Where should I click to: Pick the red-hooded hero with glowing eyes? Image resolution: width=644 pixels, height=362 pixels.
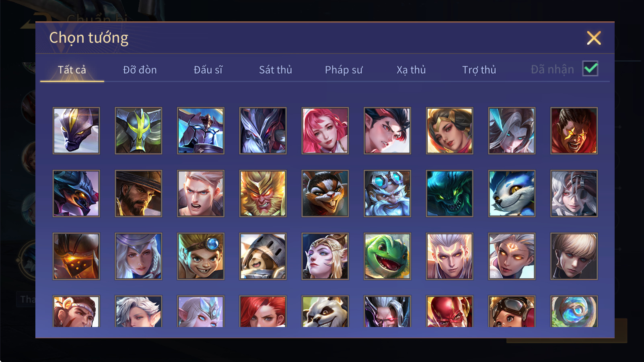coord(574,130)
